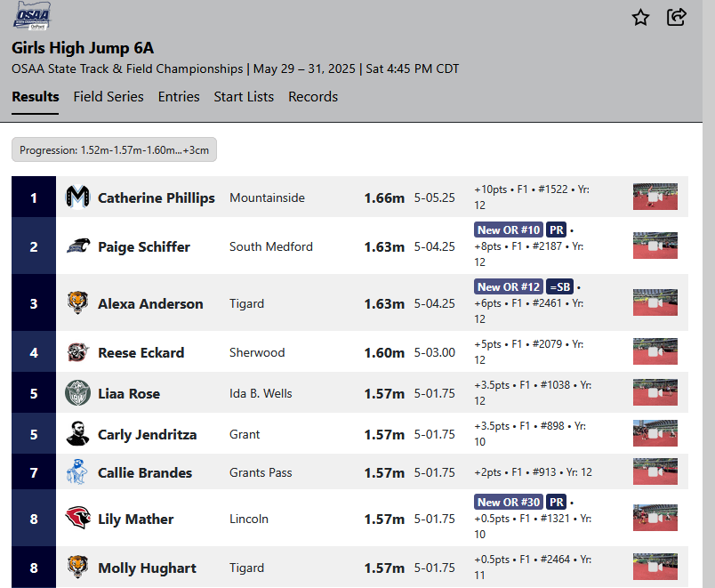This screenshot has height=588, width=715.
Task: Click Sherwood team logo beside Reese Eckard
Action: pos(78,352)
